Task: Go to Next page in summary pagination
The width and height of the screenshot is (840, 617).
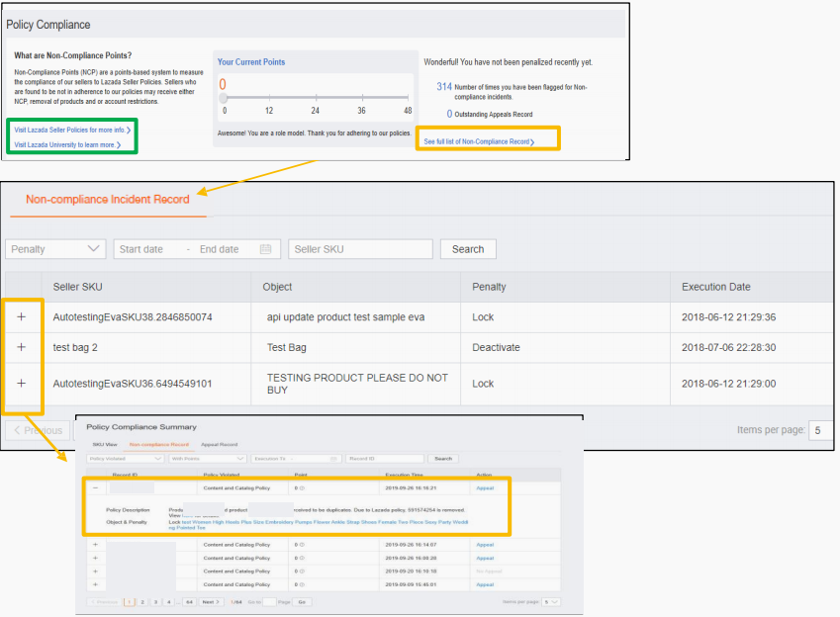Action: [x=210, y=601]
